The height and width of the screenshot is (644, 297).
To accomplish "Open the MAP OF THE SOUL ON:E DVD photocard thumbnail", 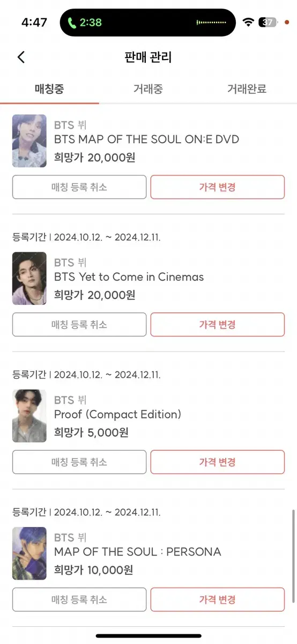I will (29, 141).
